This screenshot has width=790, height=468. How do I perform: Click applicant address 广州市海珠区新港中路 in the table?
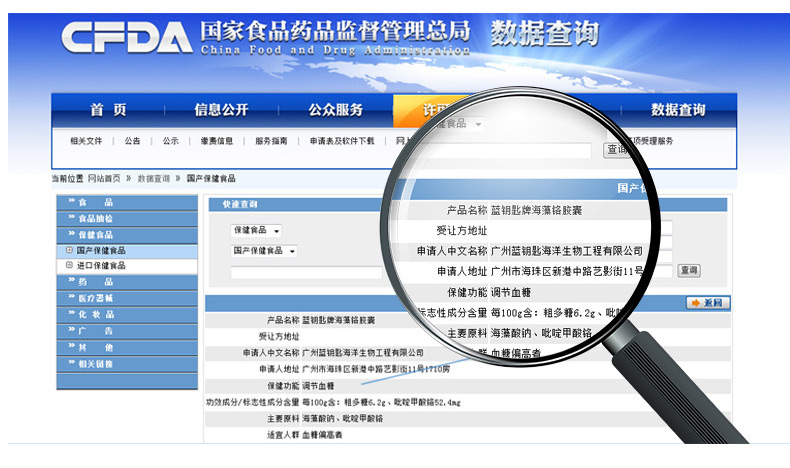click(x=376, y=369)
